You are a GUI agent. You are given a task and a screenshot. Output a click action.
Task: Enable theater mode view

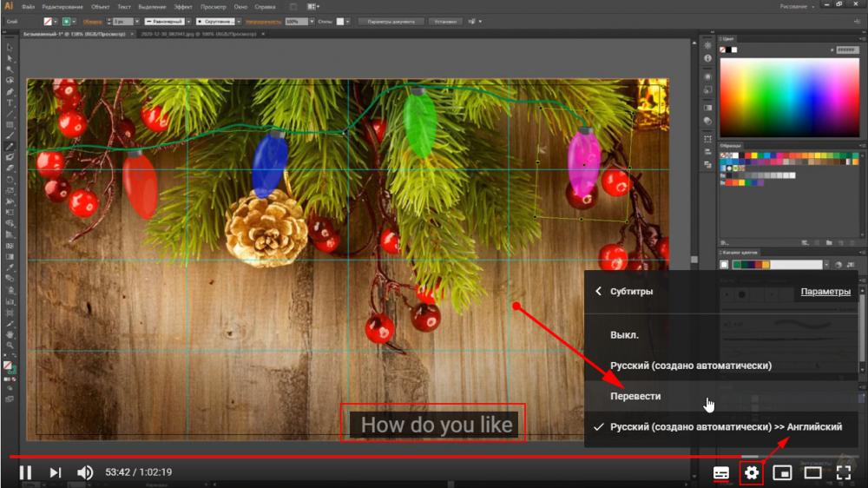point(812,473)
